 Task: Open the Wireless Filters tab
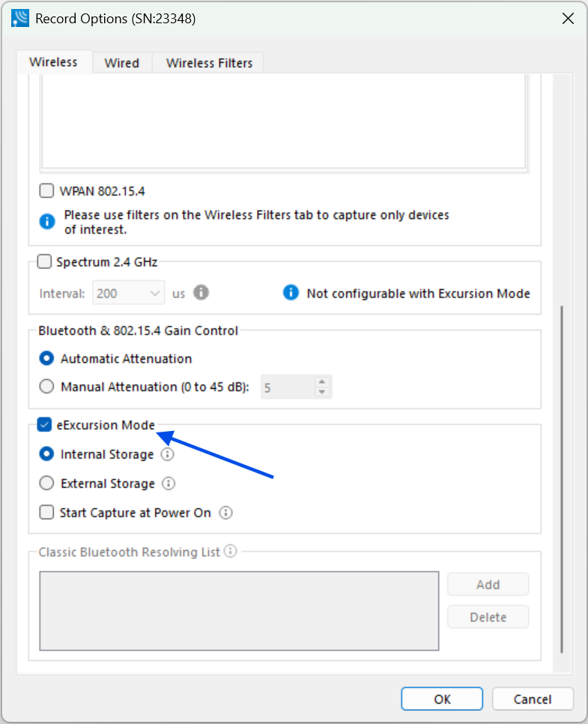tap(209, 63)
